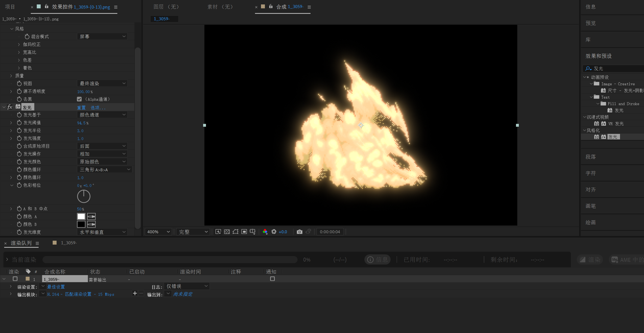Open the 400% zoom dropdown

click(158, 232)
